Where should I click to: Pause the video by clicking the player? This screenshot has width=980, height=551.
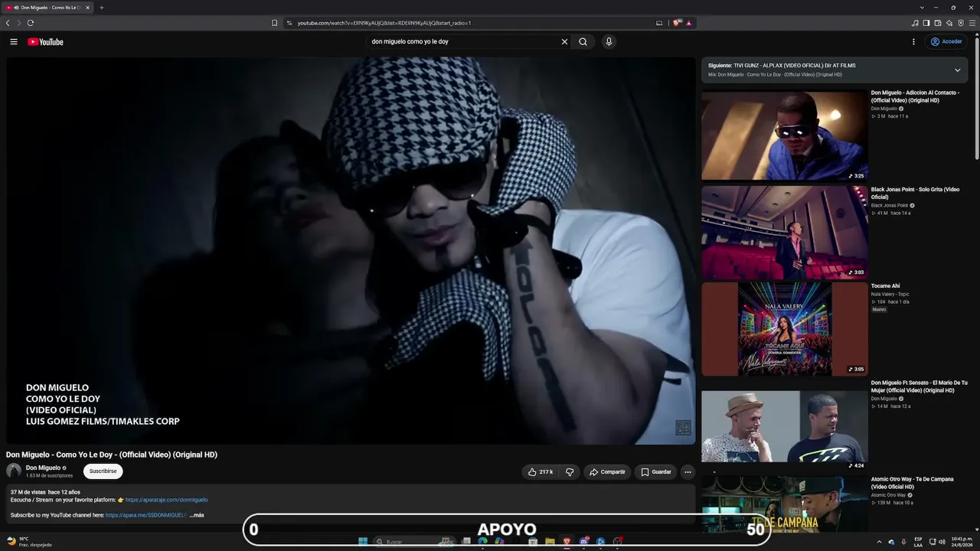(351, 250)
